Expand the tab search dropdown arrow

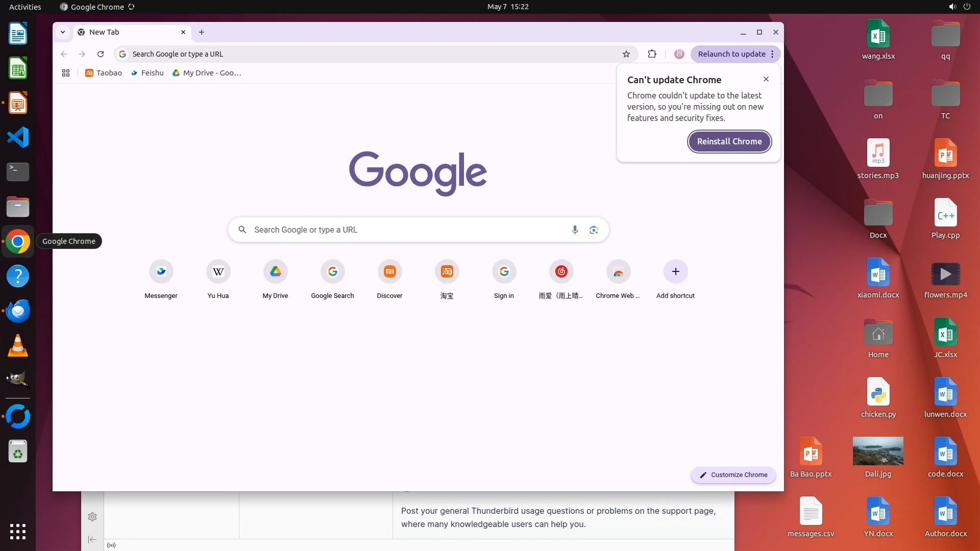click(63, 32)
